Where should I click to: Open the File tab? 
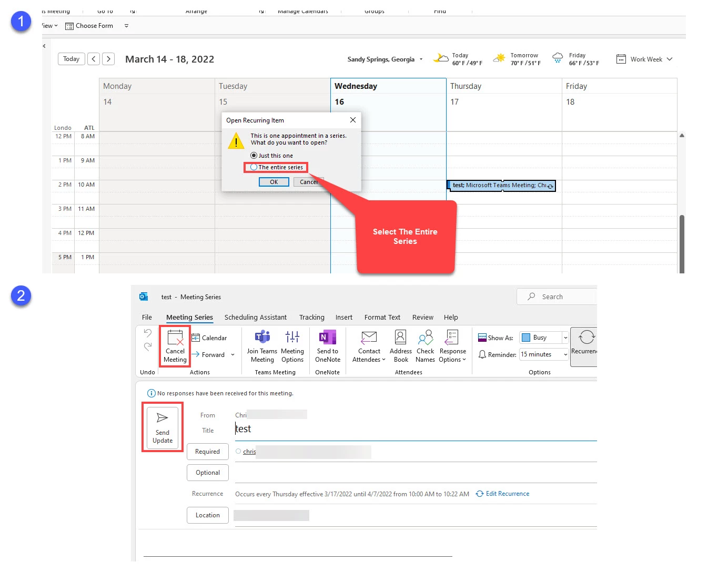click(147, 317)
